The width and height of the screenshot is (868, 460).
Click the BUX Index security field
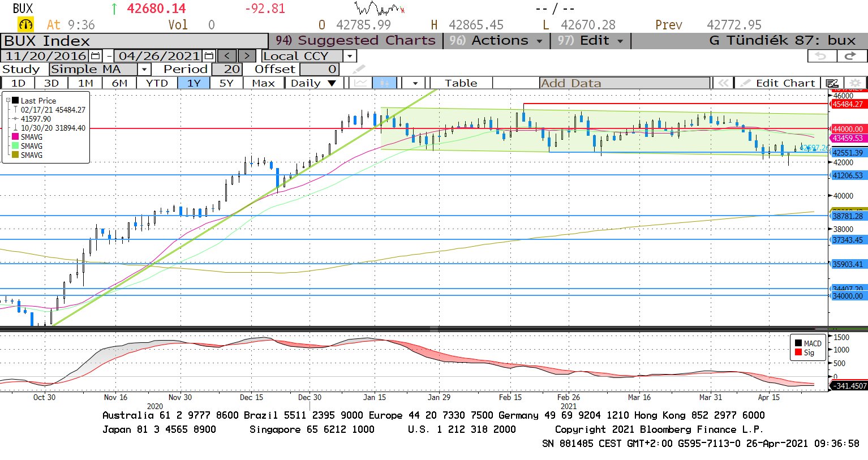tap(135, 41)
